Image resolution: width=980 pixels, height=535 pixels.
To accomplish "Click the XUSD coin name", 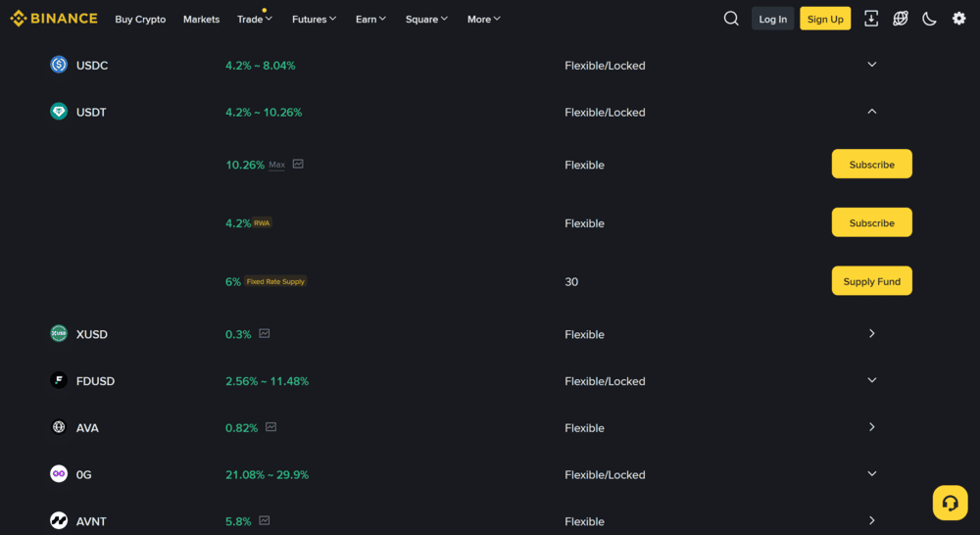I will (92, 334).
